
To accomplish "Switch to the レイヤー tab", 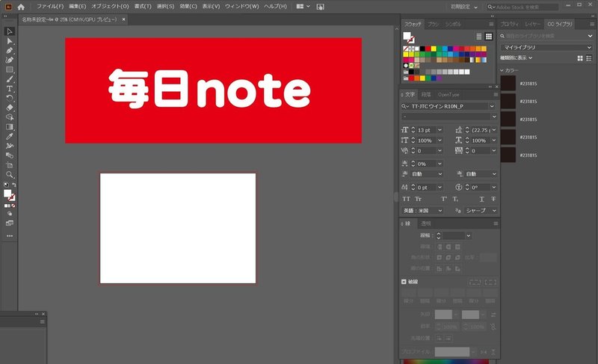I will (532, 24).
